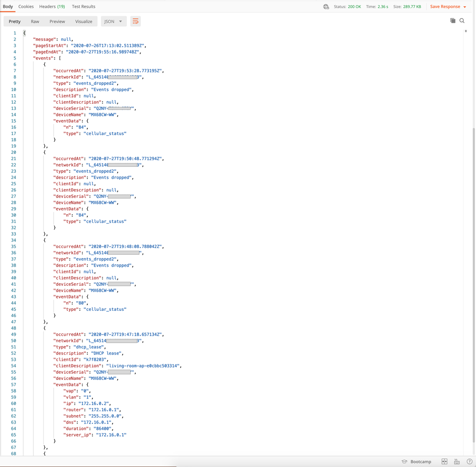Viewport: 476px width, 467px height.
Task: Open the keyboard shortcuts icon
Action: [x=456, y=461]
